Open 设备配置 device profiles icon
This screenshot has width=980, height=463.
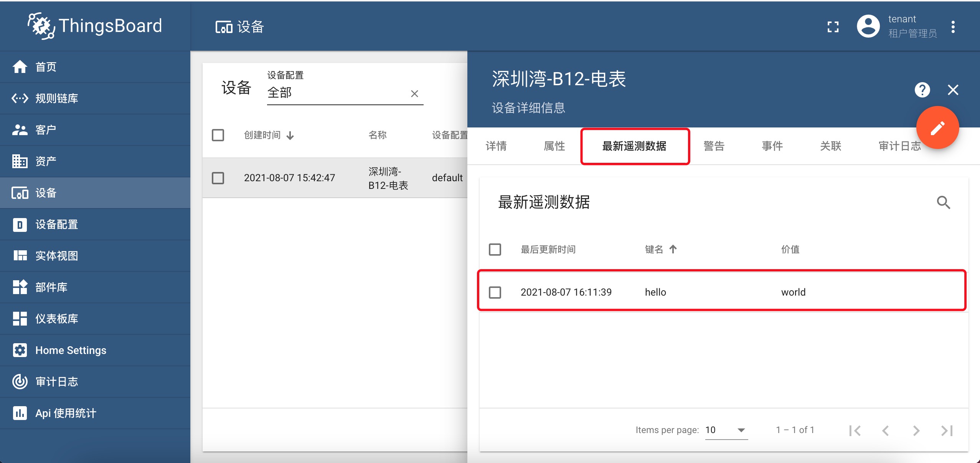click(20, 224)
